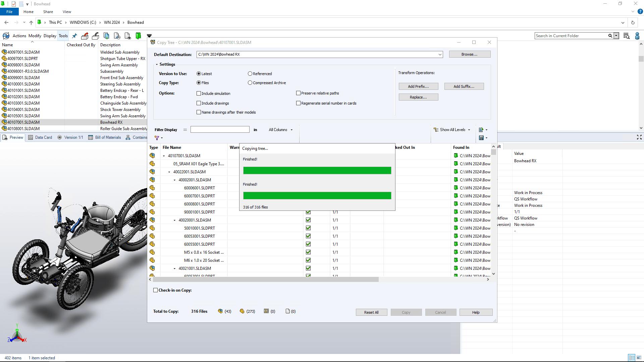Open the filter funnel icon menu
This screenshot has height=362, width=644.
(158, 138)
